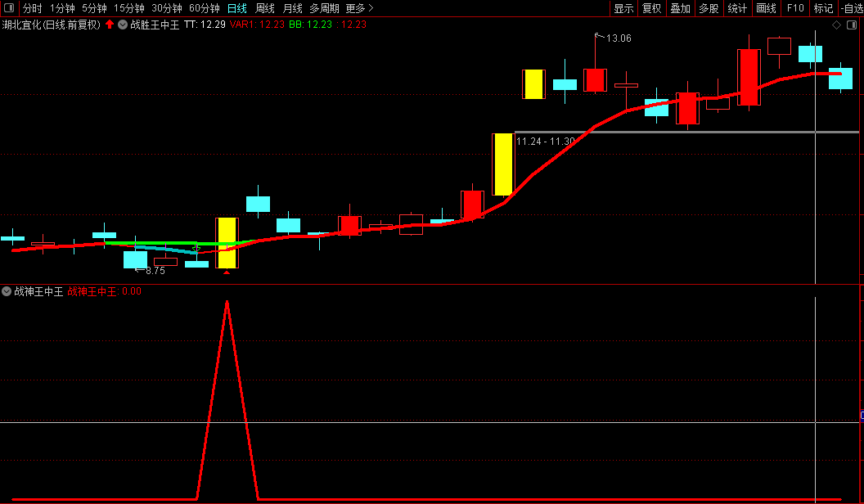Click the peak of the red indicator spike

(x=227, y=302)
